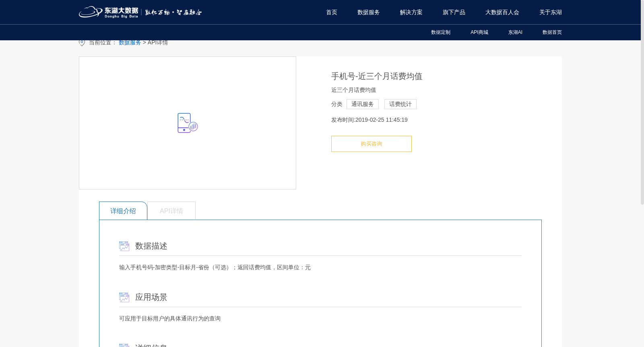Select API商城 in the sub-navigation
This screenshot has height=347, width=644.
479,32
